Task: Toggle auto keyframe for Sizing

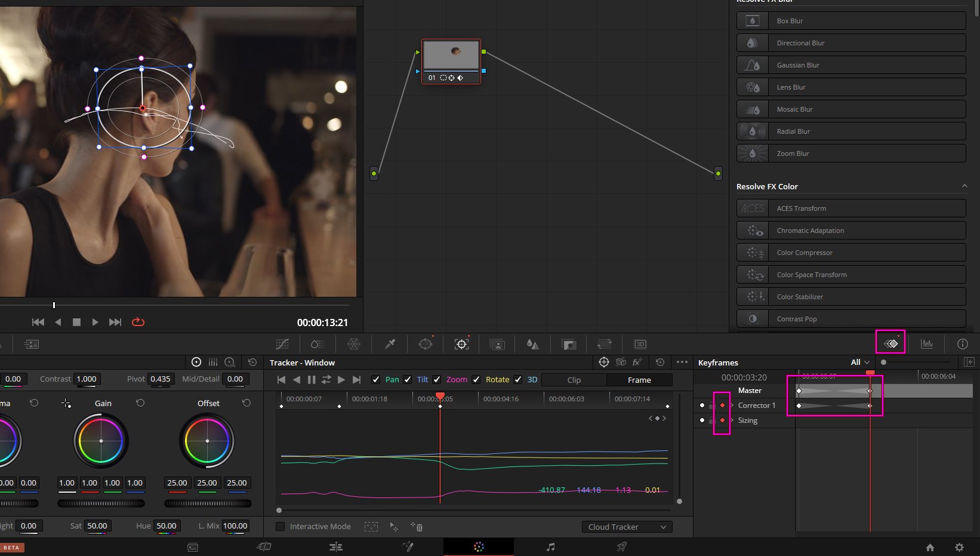Action: pyautogui.click(x=722, y=420)
